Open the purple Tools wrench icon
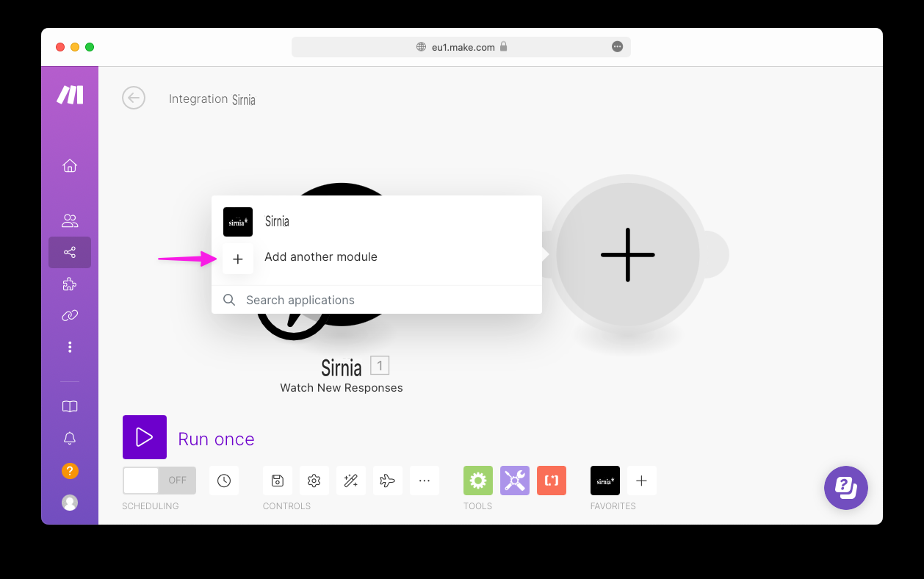This screenshot has width=924, height=579. [515, 481]
